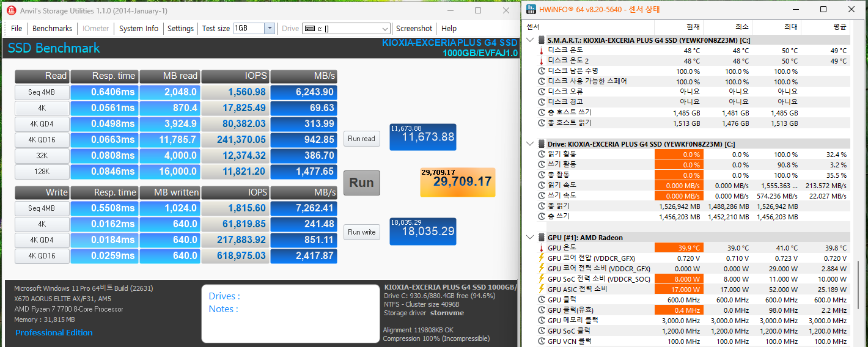Click the thermometer icon for 디스크 온도
Screen dimensions: 868x347
[541, 51]
